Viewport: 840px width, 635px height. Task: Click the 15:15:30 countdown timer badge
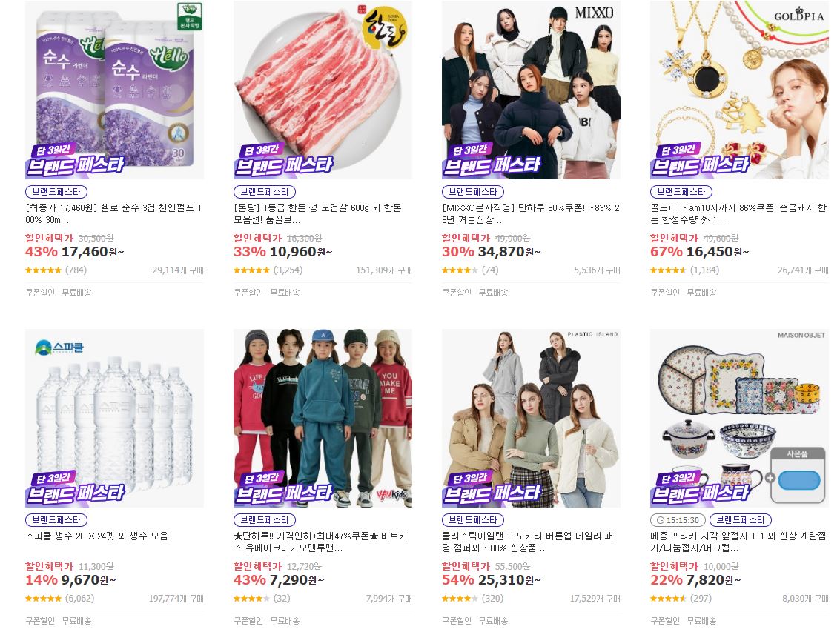click(x=678, y=520)
